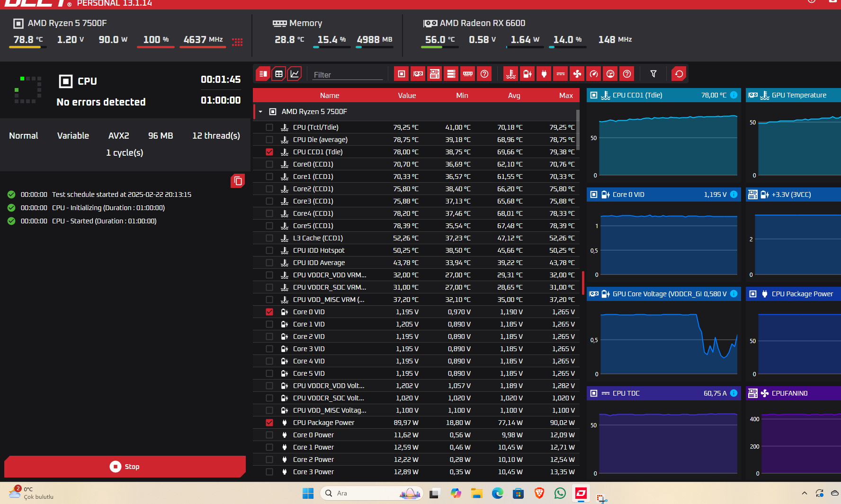
Task: Select the CPU IDD Hotspot row
Action: coord(416,250)
